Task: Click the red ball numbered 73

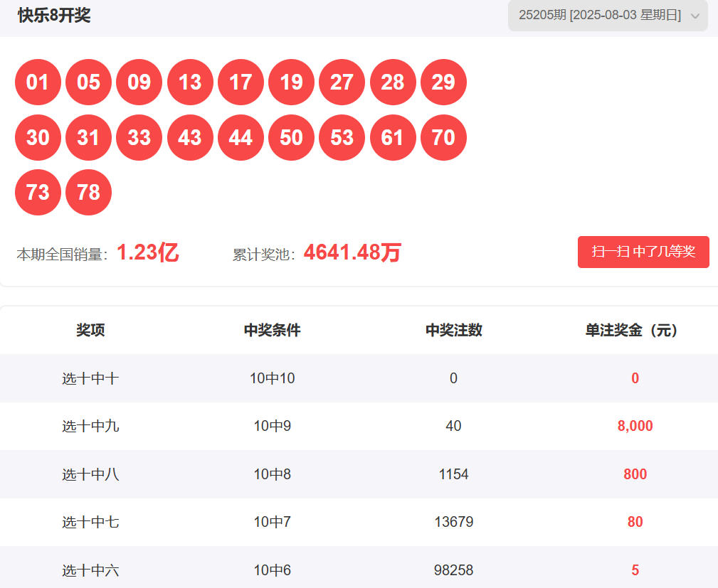Action: 38,192
